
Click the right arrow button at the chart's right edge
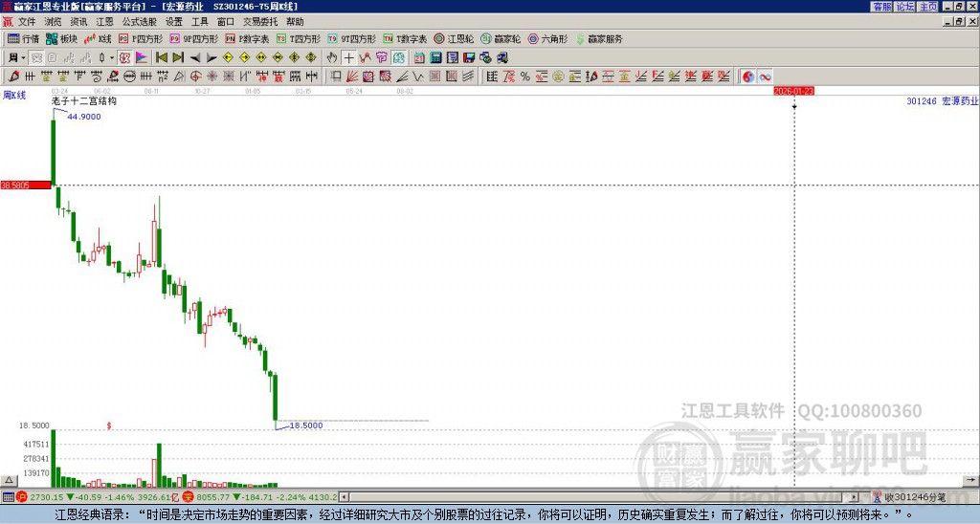970,480
